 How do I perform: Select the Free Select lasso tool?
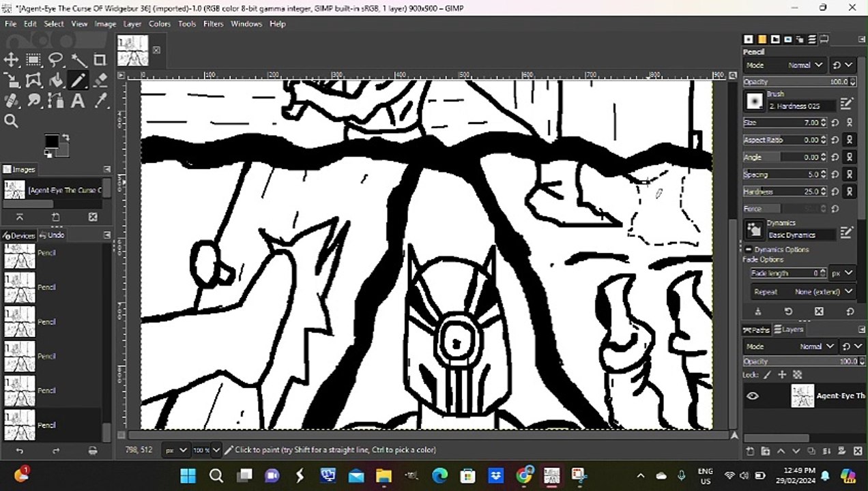click(x=56, y=60)
